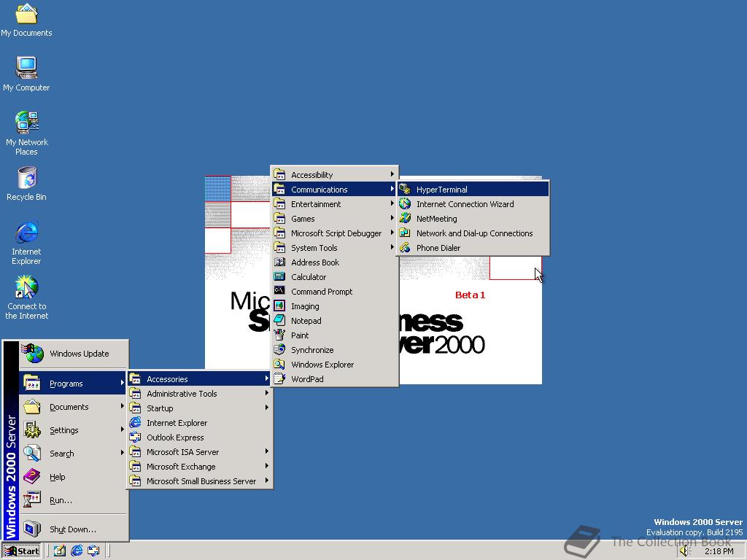Select the Recycle Bin desktop icon
Screen dimensions: 747x560
point(26,183)
